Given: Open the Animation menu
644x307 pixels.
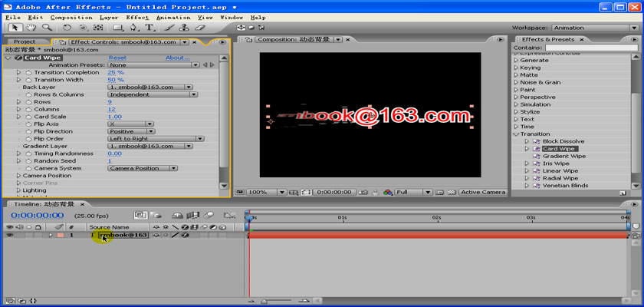Looking at the screenshot, I should pos(173,18).
